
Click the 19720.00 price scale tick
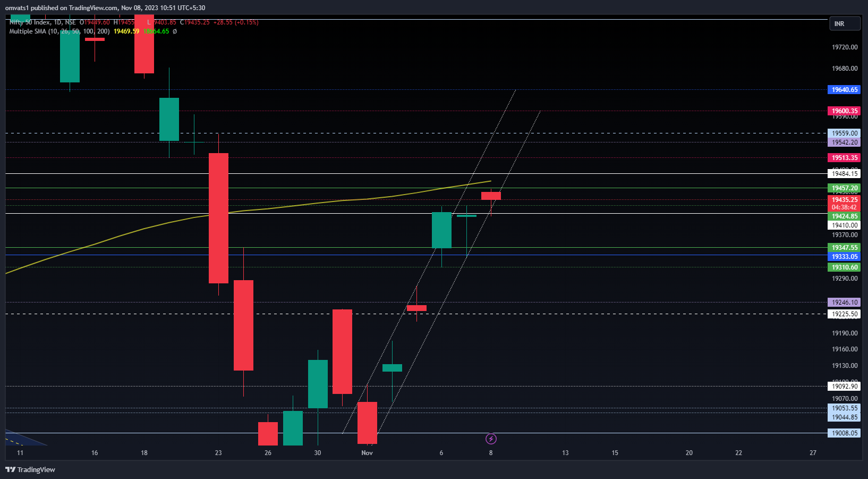pos(845,47)
